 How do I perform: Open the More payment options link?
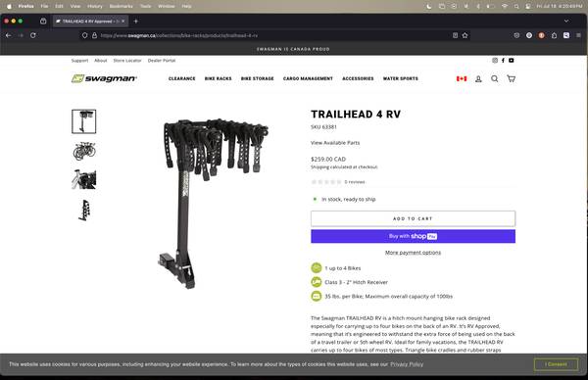click(x=413, y=253)
